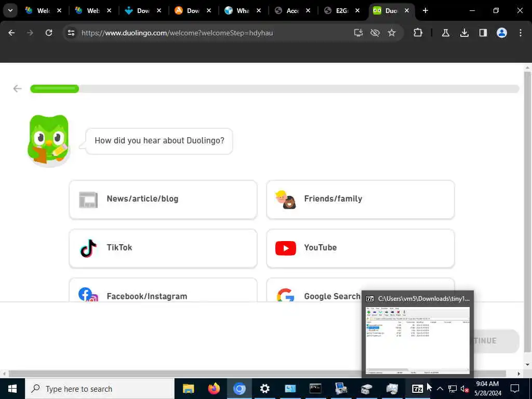
Task: Open the browser downloads tray
Action: coord(464,33)
